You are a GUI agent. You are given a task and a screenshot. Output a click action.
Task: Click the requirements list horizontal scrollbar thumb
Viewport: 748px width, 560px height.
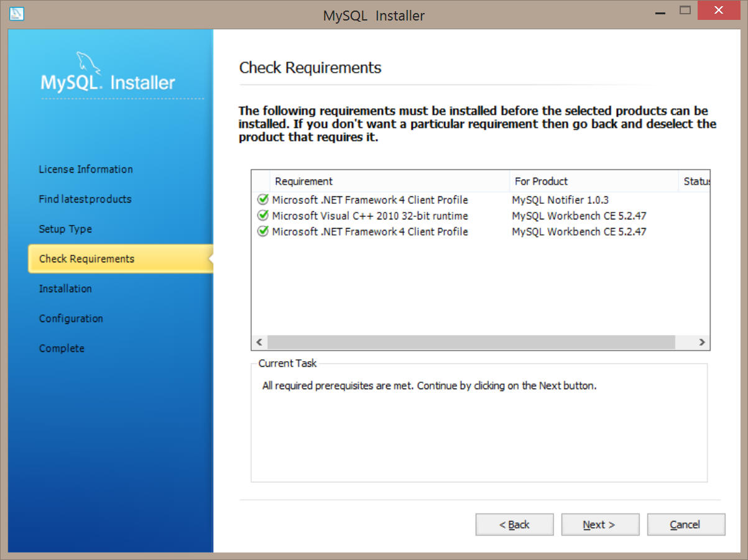(x=471, y=342)
